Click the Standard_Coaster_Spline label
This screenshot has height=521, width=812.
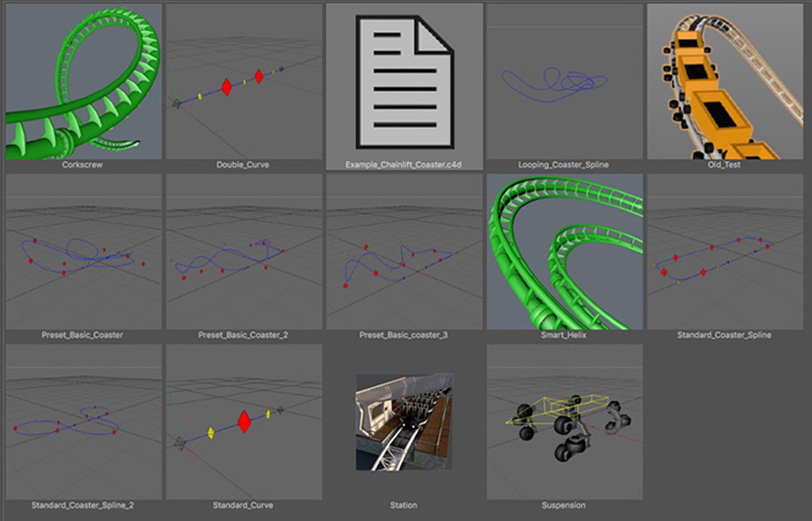tap(724, 335)
